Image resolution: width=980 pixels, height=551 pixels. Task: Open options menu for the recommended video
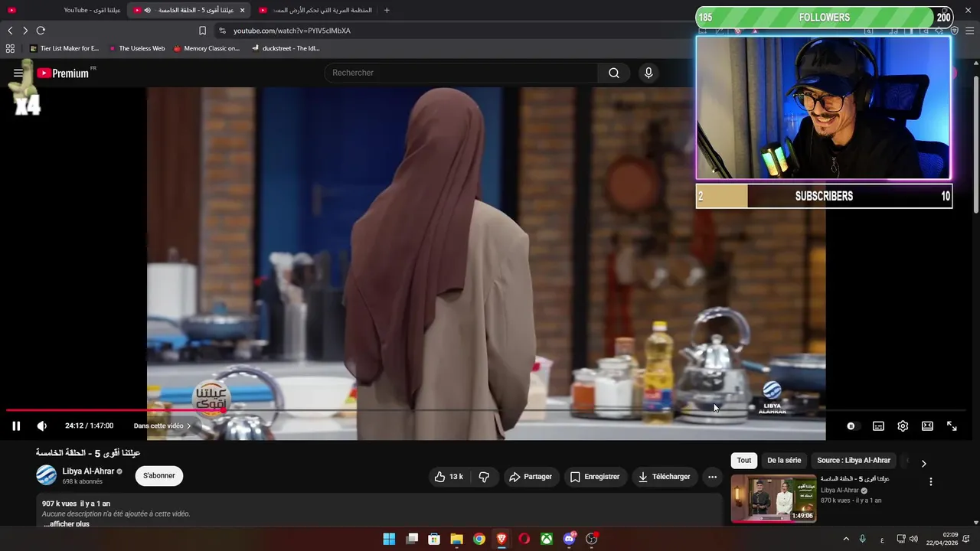tap(931, 482)
